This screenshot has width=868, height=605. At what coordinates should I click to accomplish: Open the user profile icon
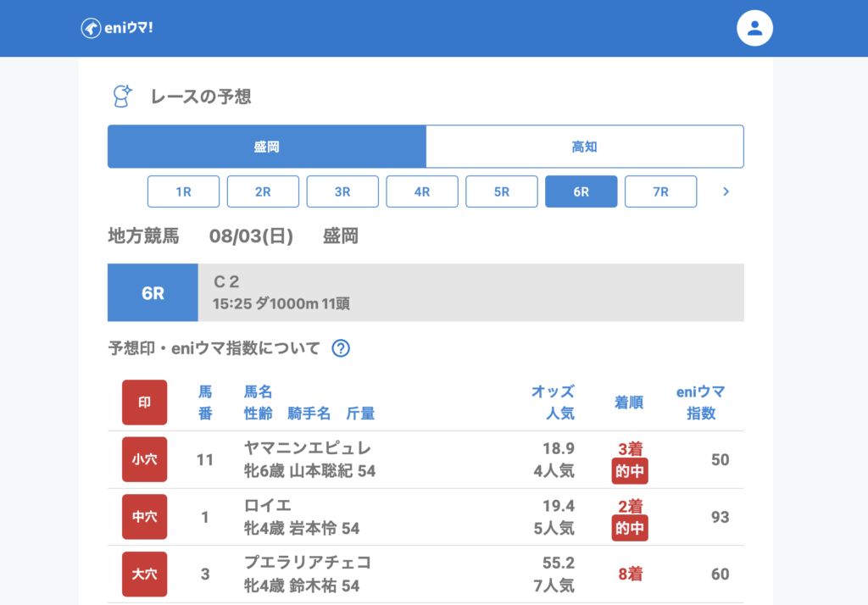click(754, 28)
